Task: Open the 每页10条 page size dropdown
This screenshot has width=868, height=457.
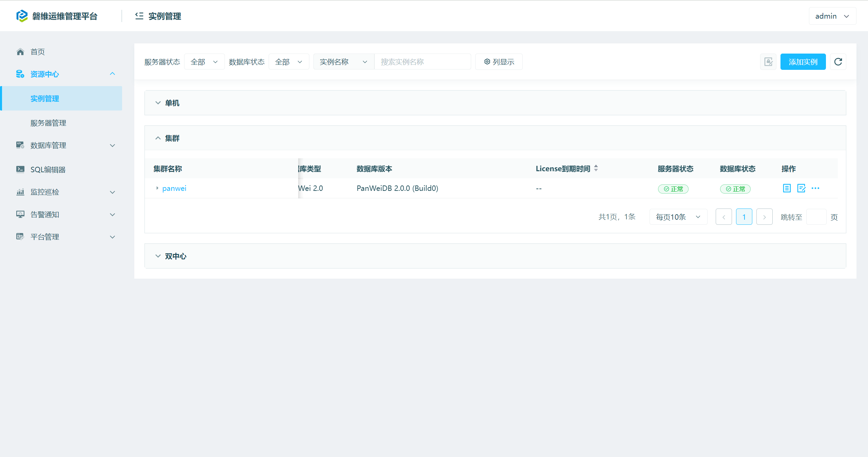Action: [678, 217]
